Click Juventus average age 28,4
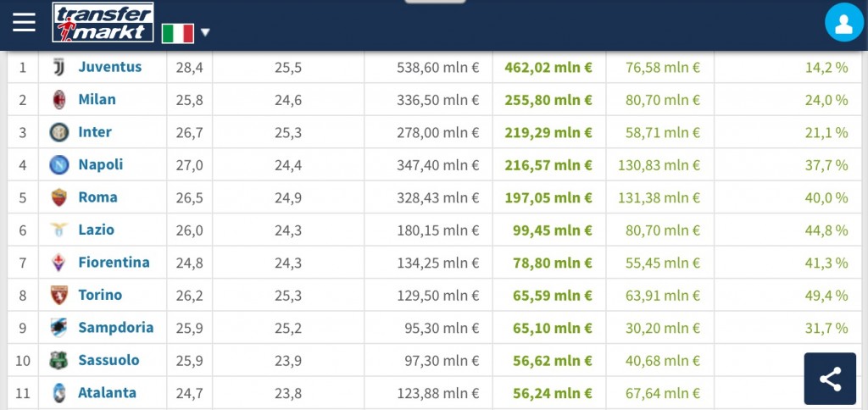 [x=189, y=68]
